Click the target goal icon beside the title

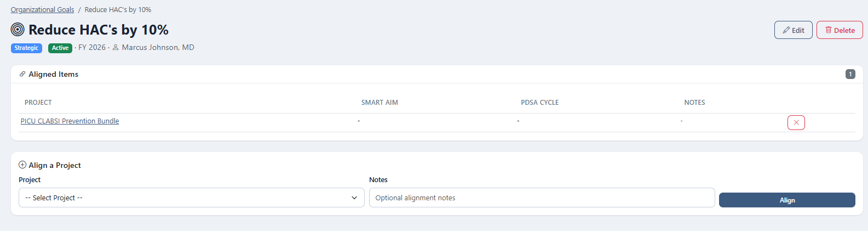point(18,30)
